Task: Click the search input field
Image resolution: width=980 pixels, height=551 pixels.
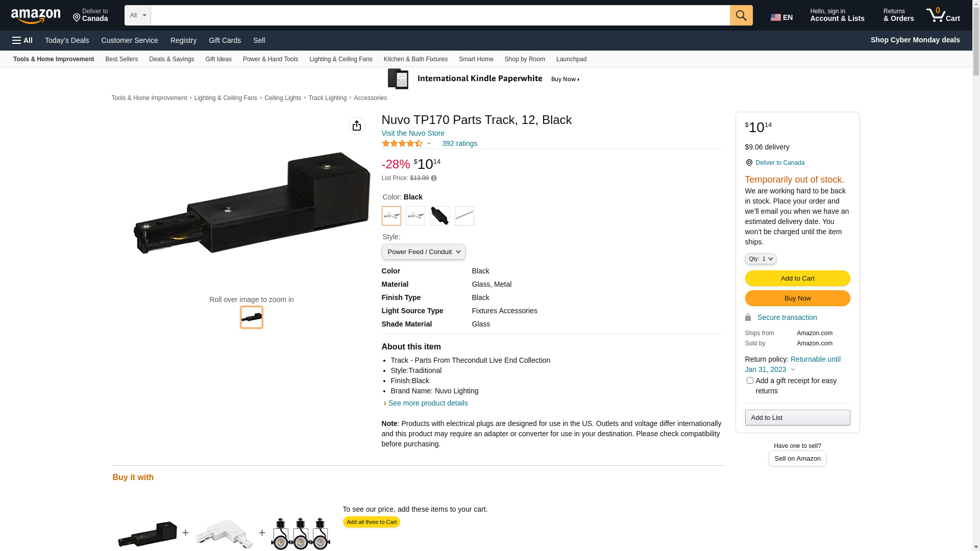Action: [x=440, y=15]
